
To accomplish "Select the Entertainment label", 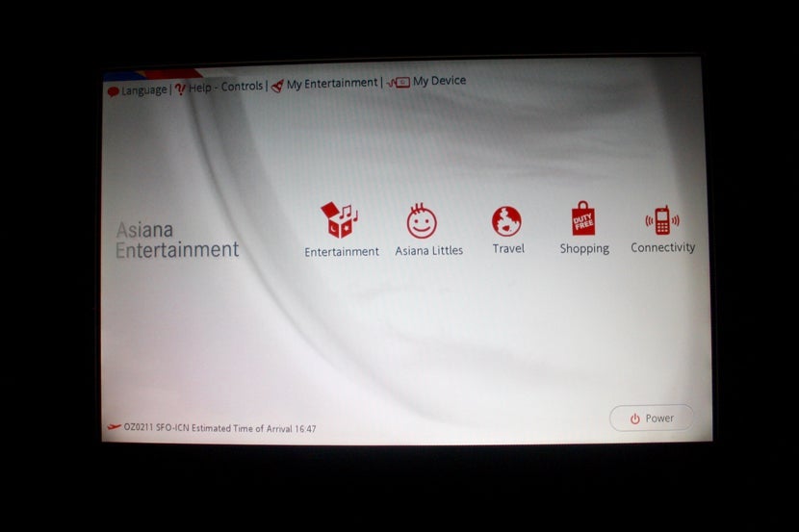I will pyautogui.click(x=342, y=251).
